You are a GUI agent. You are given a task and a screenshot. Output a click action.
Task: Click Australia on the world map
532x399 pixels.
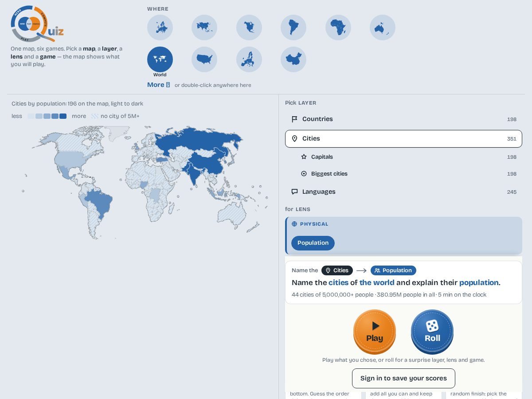point(232,214)
